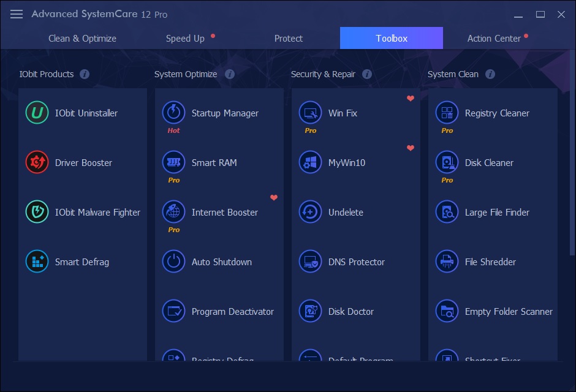Click DNS Protector text label

tap(357, 262)
